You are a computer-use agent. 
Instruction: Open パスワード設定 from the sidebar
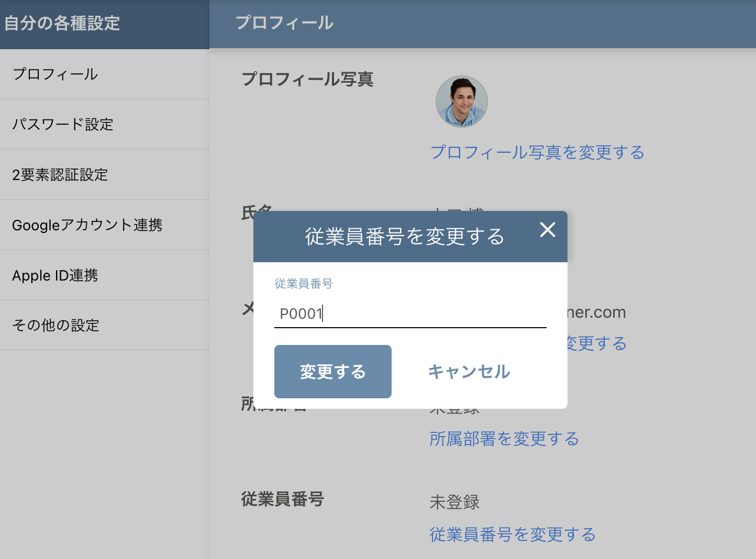(x=63, y=124)
